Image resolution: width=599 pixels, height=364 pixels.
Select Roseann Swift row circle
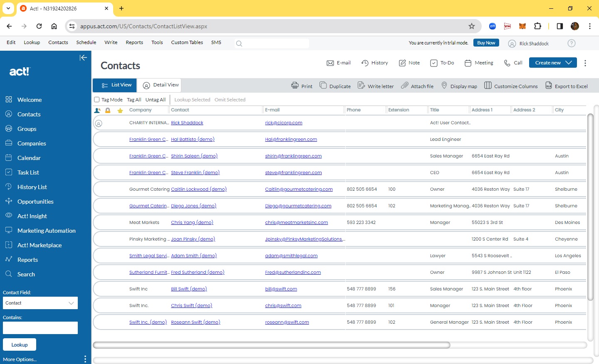pyautogui.click(x=99, y=322)
